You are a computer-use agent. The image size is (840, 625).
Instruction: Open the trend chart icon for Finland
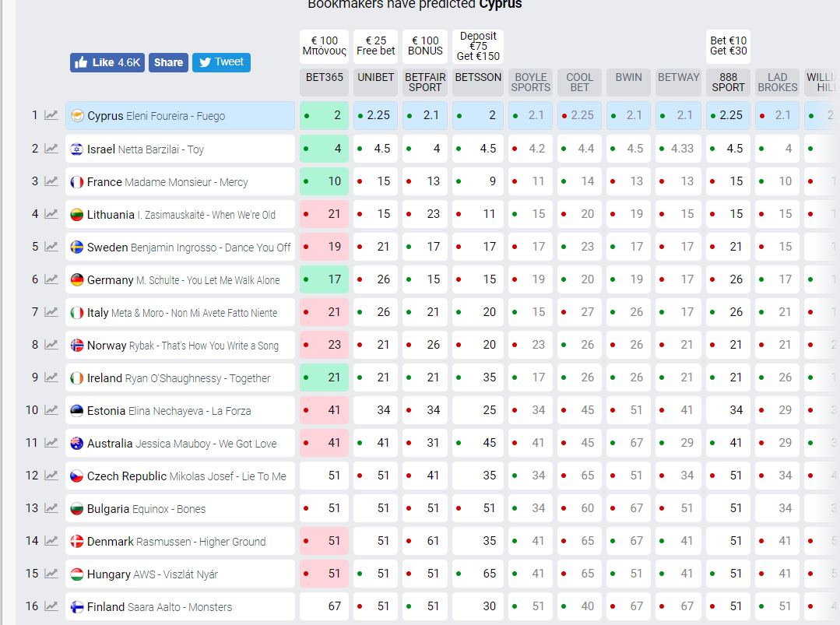coord(51,606)
